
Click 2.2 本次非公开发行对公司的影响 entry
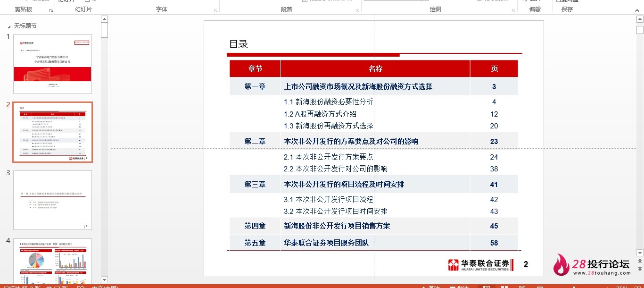(x=336, y=169)
